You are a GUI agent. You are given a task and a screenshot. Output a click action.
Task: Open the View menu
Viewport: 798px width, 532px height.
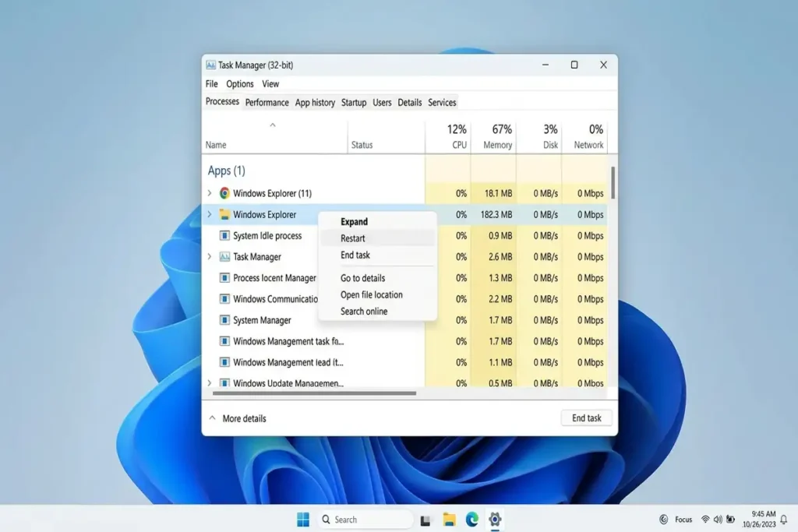tap(270, 84)
